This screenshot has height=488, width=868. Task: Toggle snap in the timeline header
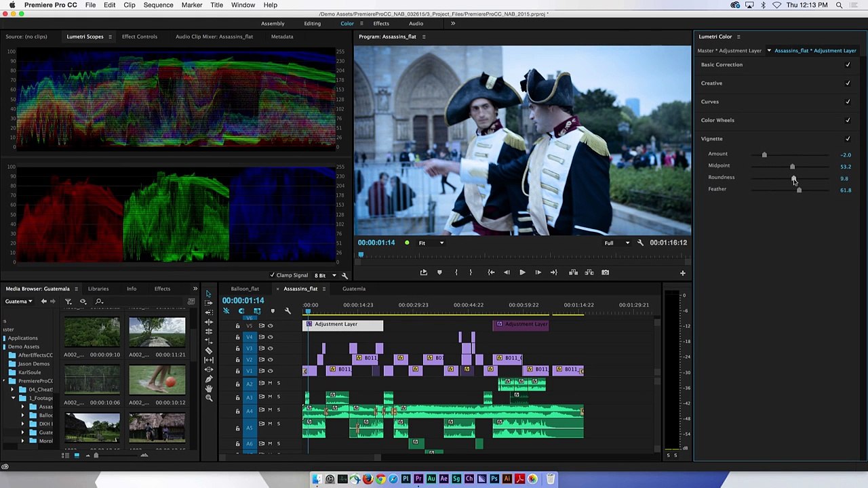click(x=241, y=311)
